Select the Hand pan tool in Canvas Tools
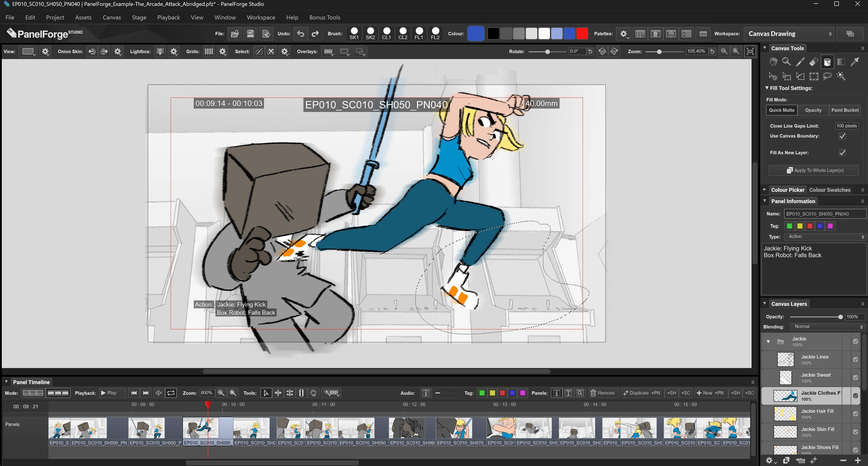 click(773, 61)
